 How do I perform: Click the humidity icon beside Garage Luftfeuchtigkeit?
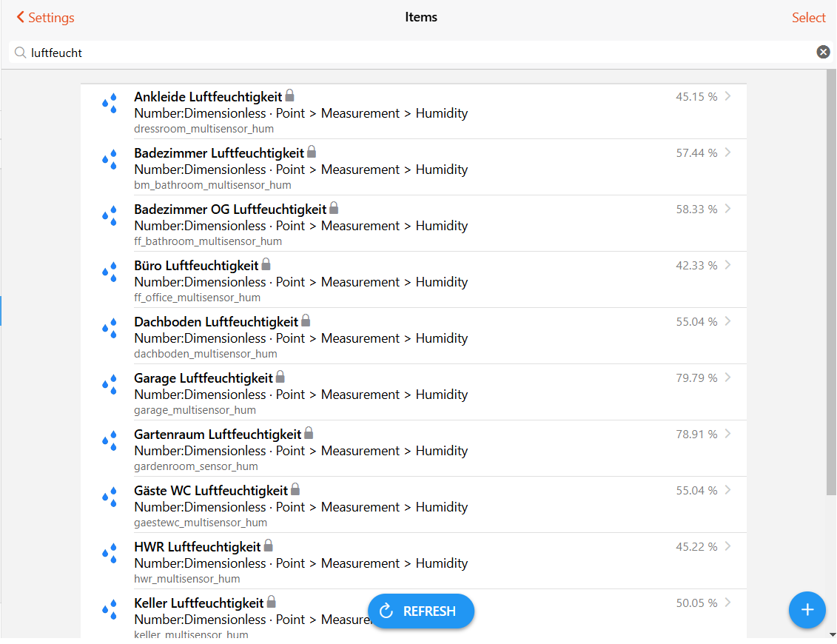click(110, 384)
